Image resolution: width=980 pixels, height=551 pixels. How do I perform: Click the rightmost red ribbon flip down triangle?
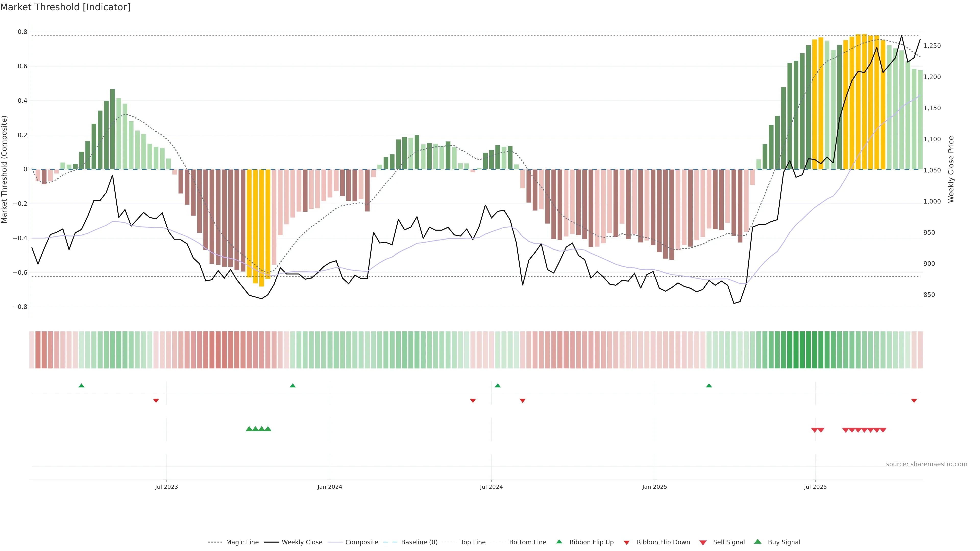click(x=914, y=400)
